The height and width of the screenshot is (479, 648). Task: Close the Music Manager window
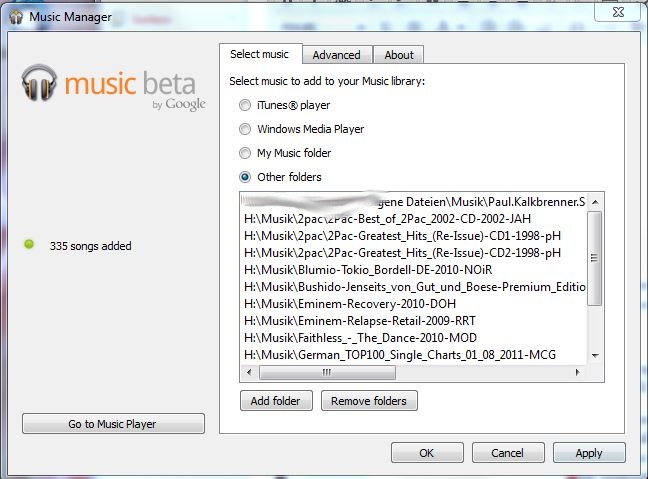click(617, 12)
